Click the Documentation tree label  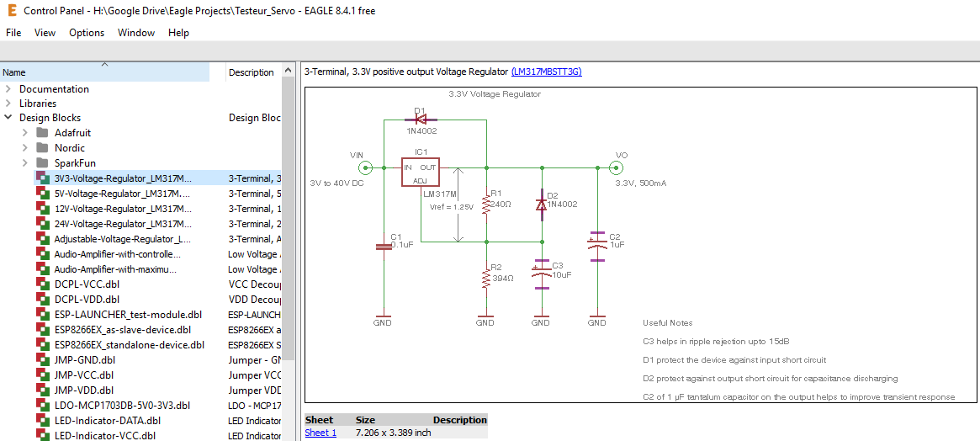coord(55,89)
